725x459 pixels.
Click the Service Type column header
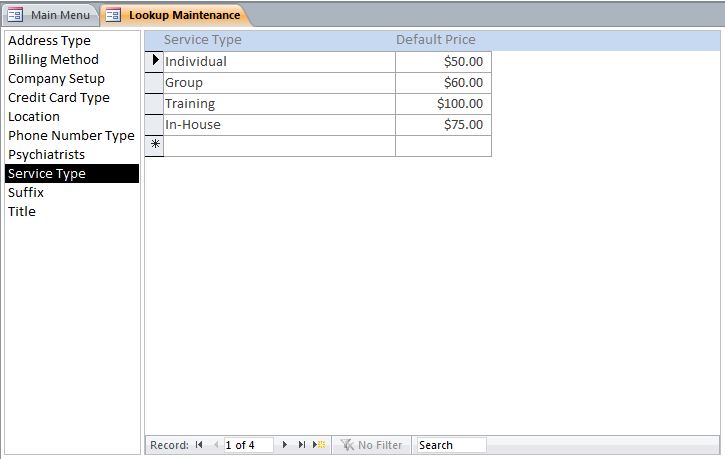(203, 40)
